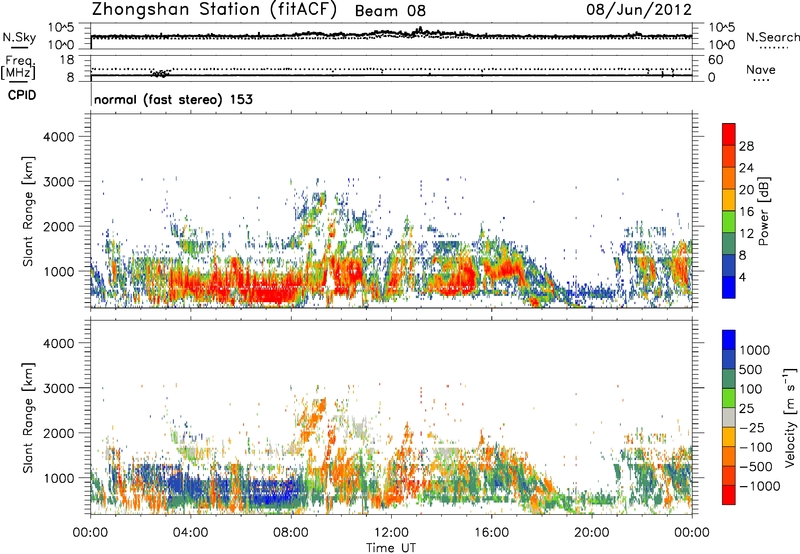This screenshot has width=800, height=554.
Task: Click the '1000' tick on the velocity colorbar
Action: point(755,350)
